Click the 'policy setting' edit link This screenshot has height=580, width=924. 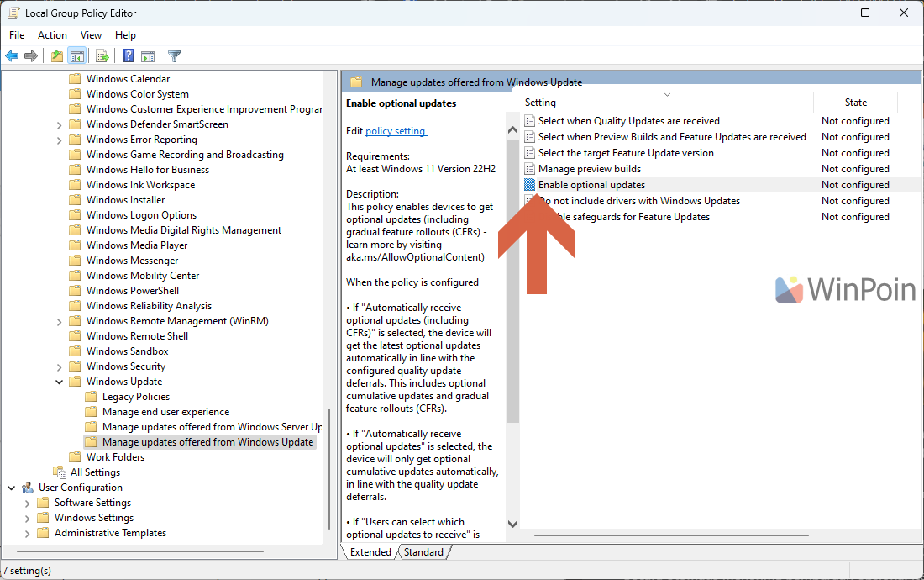click(x=396, y=131)
